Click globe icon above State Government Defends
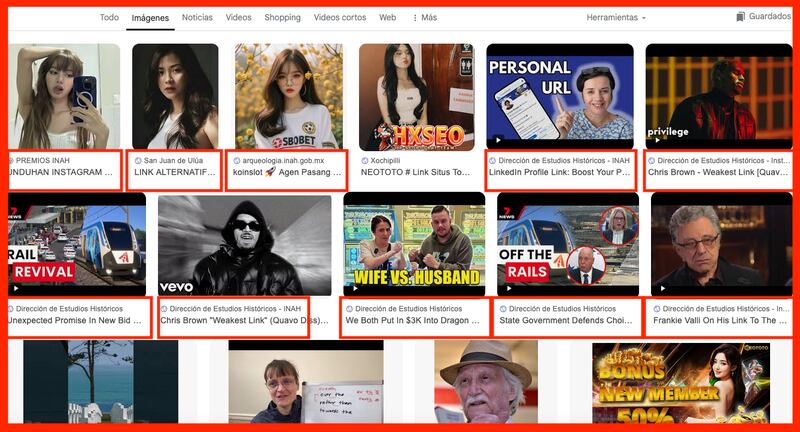The image size is (800, 432). tap(503, 309)
